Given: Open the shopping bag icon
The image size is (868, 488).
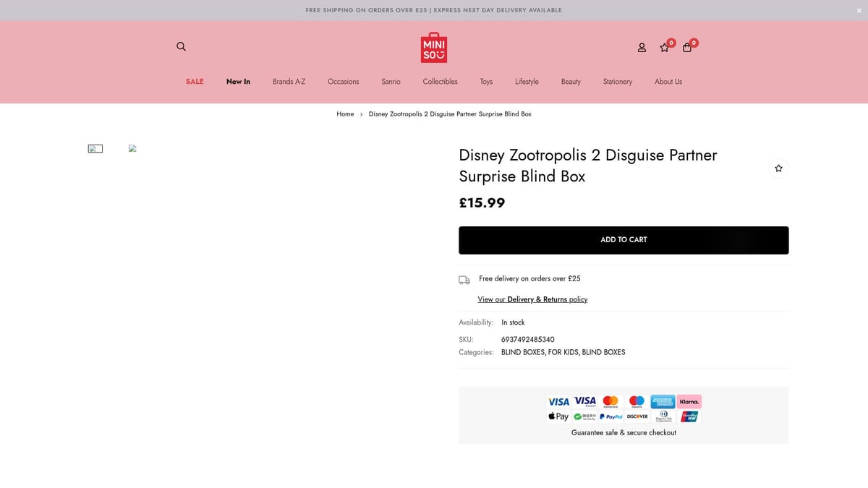Looking at the screenshot, I should [x=687, y=48].
